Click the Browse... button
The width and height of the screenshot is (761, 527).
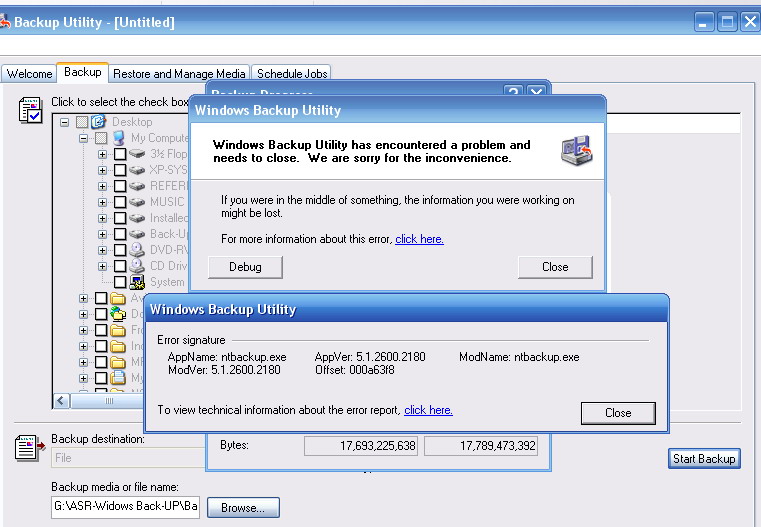(243, 508)
